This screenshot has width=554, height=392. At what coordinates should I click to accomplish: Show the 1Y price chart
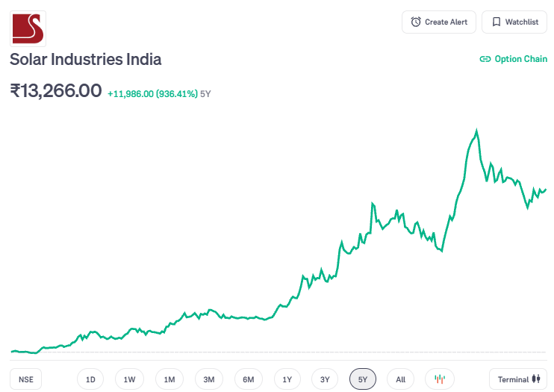[287, 379]
